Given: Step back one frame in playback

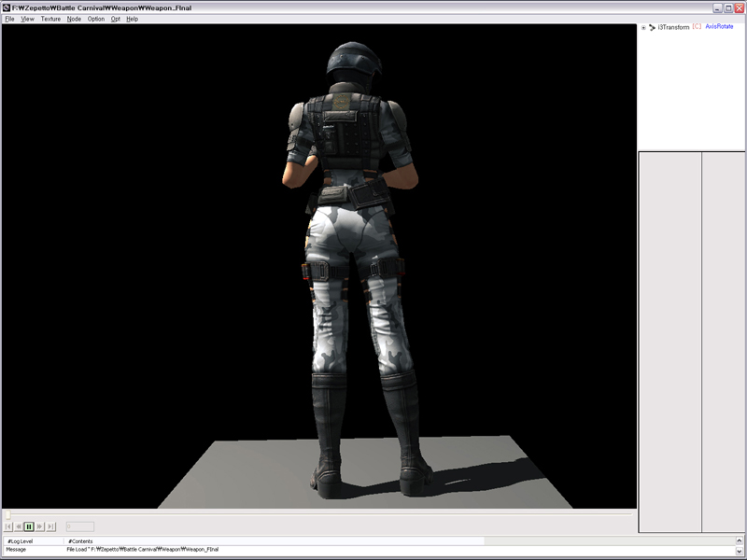Looking at the screenshot, I should coord(19,526).
